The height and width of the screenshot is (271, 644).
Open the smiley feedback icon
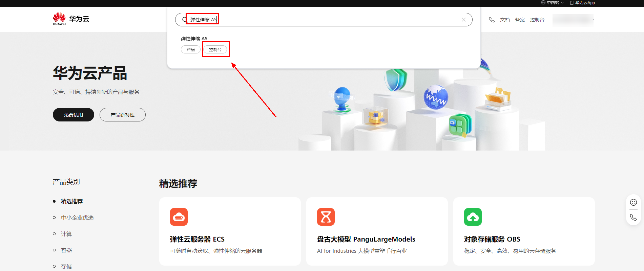pos(633,202)
